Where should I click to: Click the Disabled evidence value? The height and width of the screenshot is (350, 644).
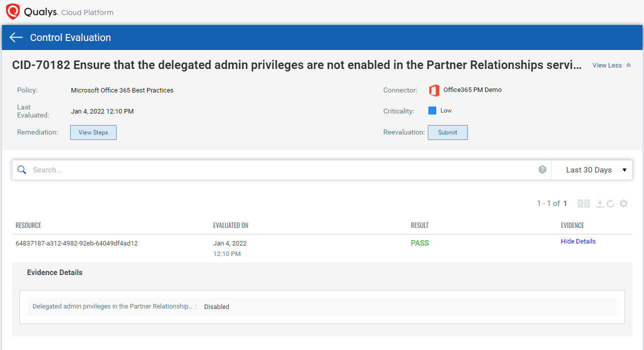pyautogui.click(x=217, y=307)
